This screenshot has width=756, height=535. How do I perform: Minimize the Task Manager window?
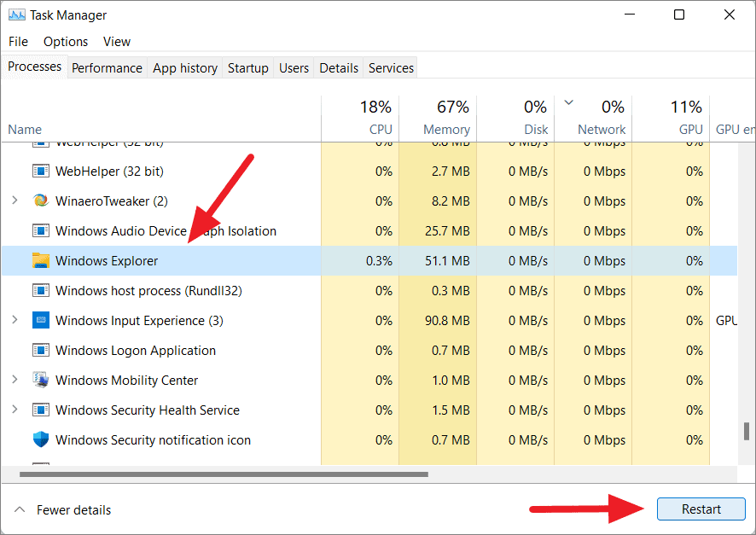[629, 15]
